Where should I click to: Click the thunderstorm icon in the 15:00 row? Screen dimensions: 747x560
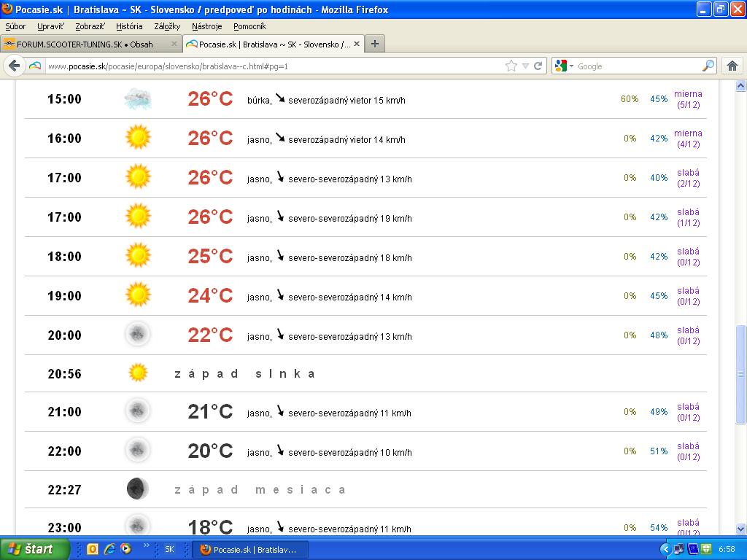coord(137,98)
